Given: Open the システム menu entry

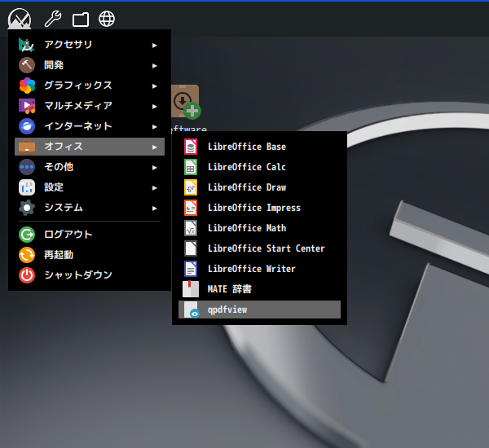Looking at the screenshot, I should pos(90,208).
